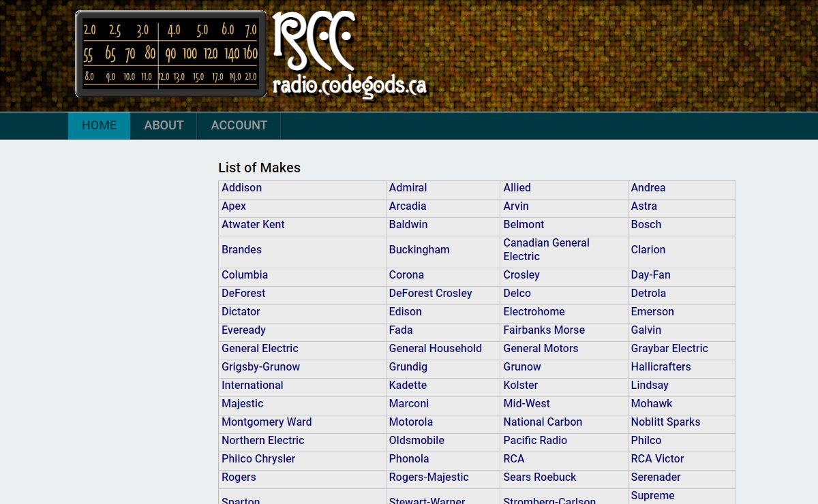Click the Bosch make
Screen dimensions: 818x504
646,225
